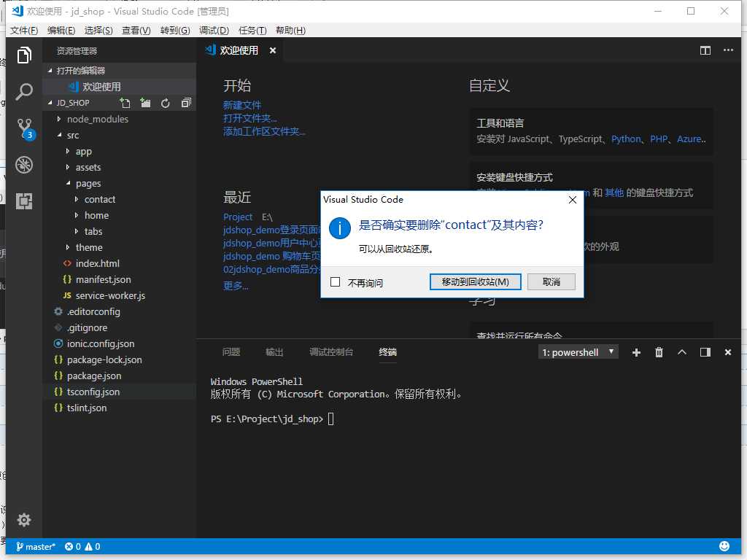Click 移动到回收站(M) button

pos(475,282)
